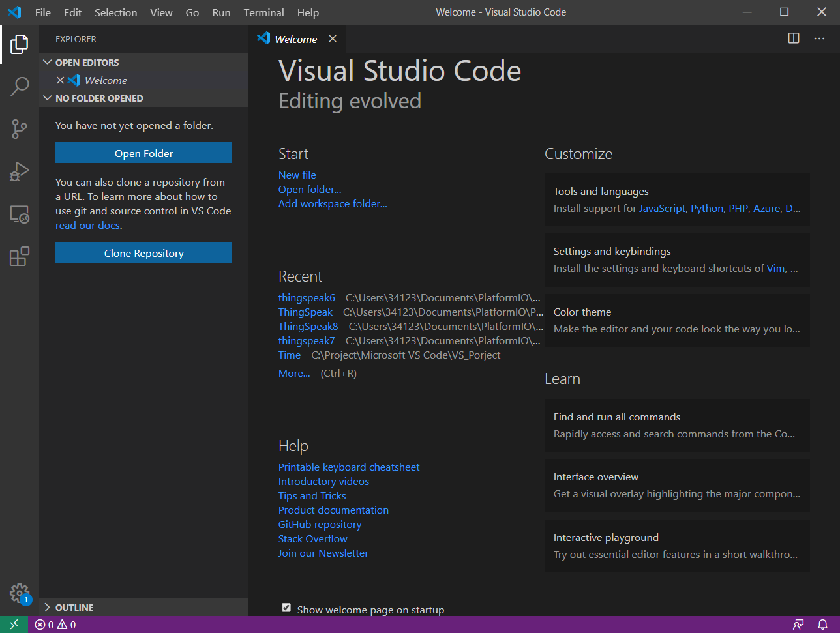The image size is (840, 633).
Task: Click Join our Newsletter link
Action: 323,553
